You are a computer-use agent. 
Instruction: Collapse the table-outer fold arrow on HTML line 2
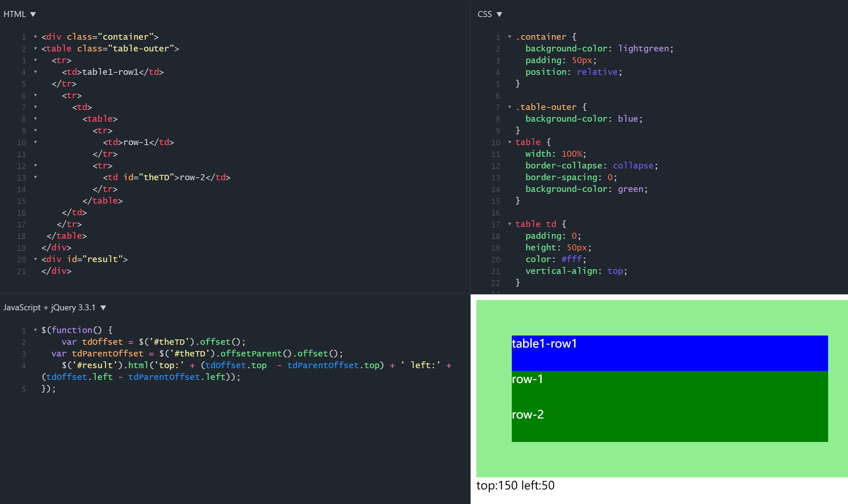(35, 49)
